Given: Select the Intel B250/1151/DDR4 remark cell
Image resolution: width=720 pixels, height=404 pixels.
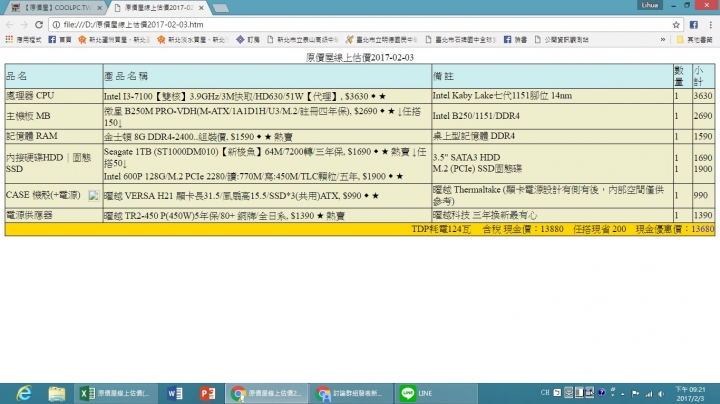Looking at the screenshot, I should click(x=552, y=117).
